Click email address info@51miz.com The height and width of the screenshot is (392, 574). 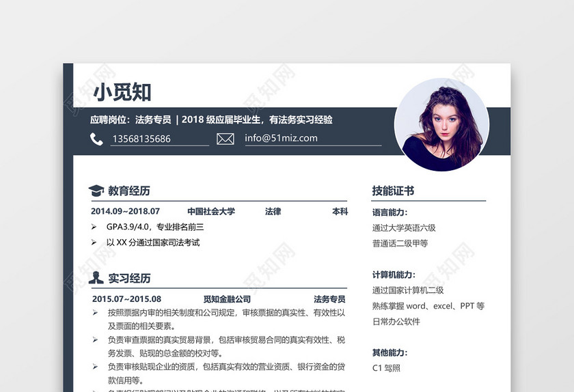click(281, 138)
